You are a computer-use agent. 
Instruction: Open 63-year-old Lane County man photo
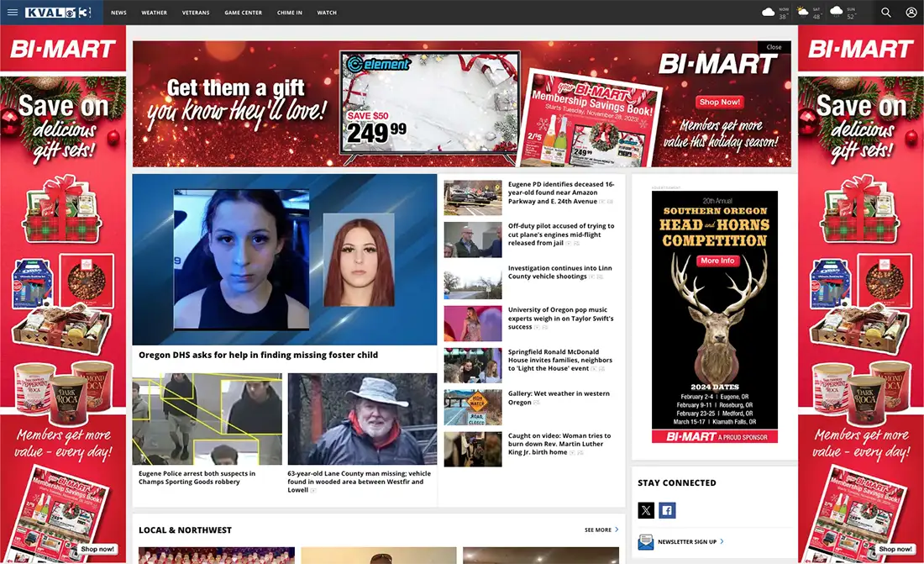[x=362, y=419]
